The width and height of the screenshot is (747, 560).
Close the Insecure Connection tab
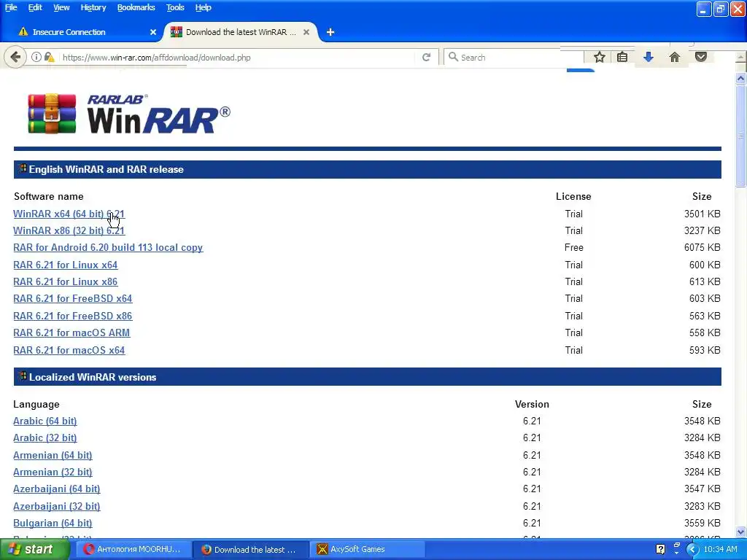[x=153, y=32]
